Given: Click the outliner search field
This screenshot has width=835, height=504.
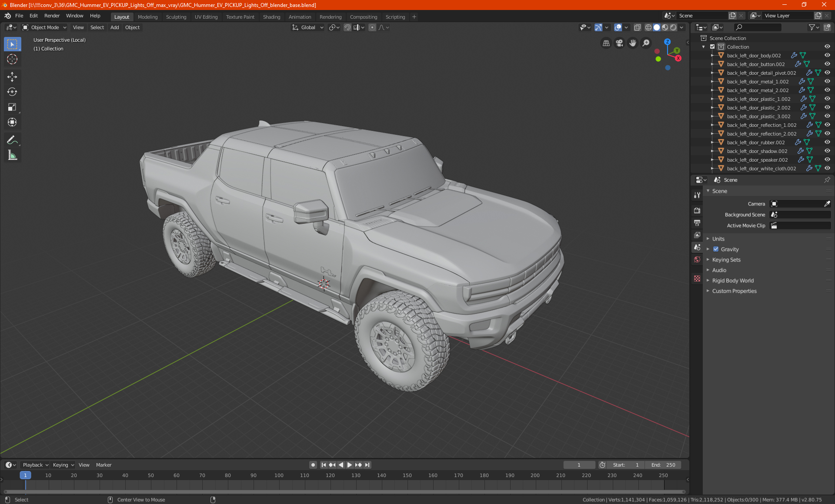Looking at the screenshot, I should [758, 27].
